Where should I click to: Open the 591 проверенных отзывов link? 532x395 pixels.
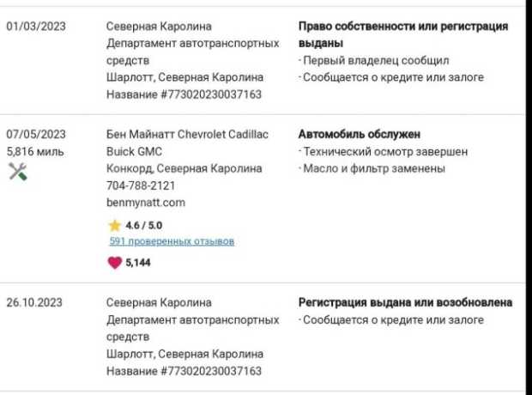(x=172, y=241)
